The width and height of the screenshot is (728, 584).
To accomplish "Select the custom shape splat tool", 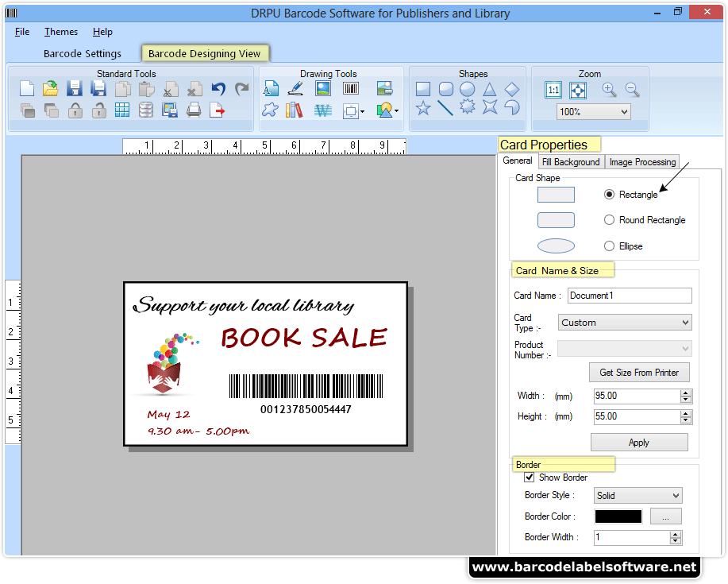I will pyautogui.click(x=270, y=110).
